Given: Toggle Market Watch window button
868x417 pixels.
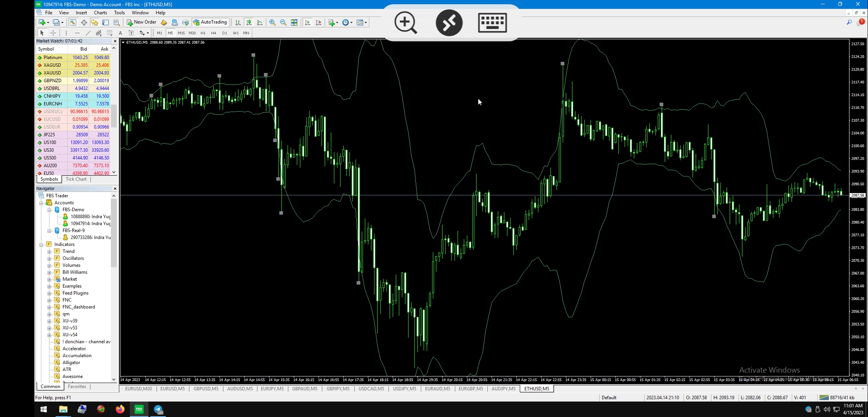Looking at the screenshot, I should [73, 22].
